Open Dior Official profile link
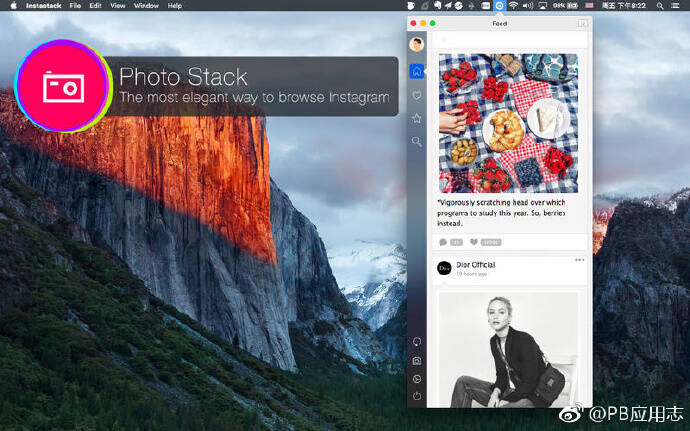The image size is (690, 431). point(476,265)
